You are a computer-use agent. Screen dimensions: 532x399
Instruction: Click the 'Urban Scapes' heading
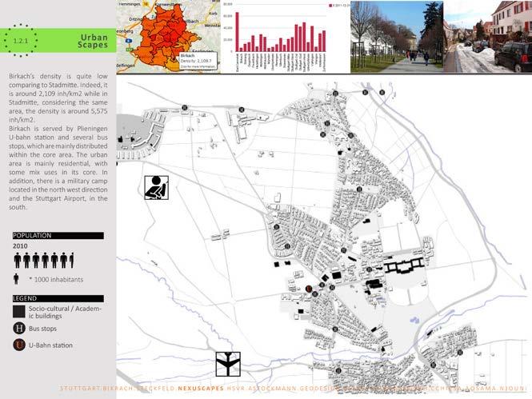pos(92,41)
